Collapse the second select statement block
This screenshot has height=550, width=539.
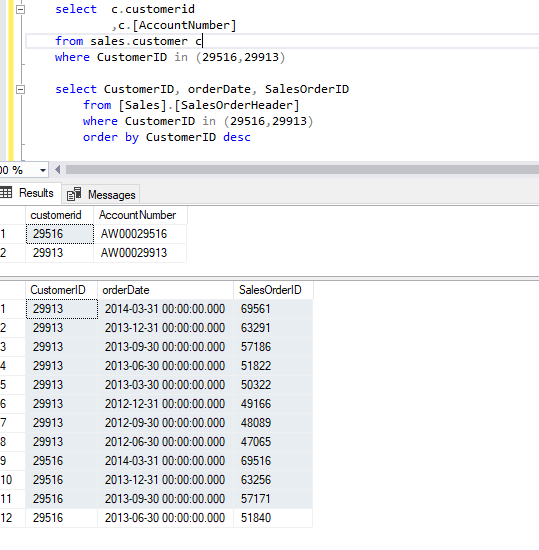pos(21,89)
